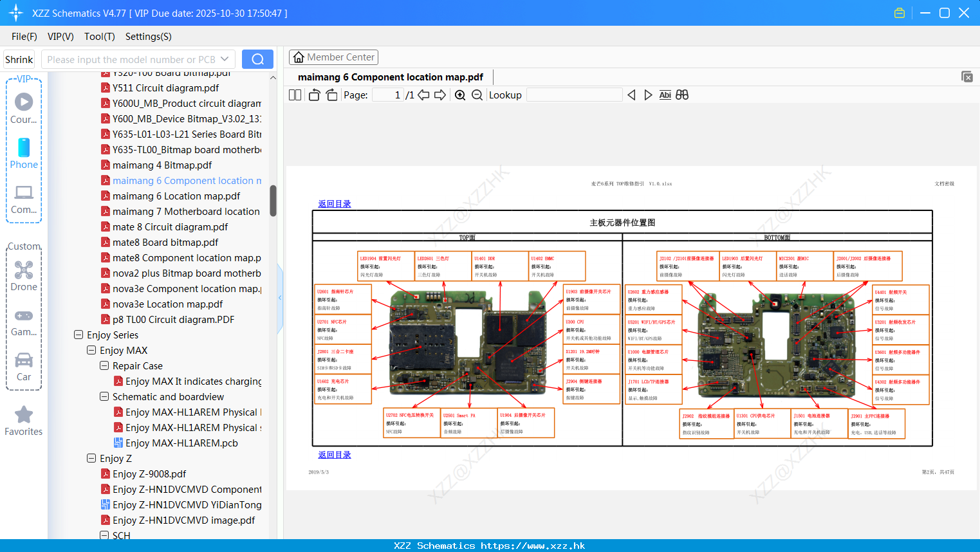
Task: Find previous lookup match
Action: coord(631,95)
